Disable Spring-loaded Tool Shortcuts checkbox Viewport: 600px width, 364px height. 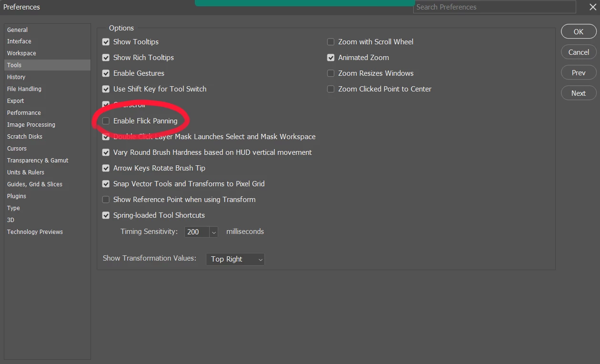pos(106,215)
